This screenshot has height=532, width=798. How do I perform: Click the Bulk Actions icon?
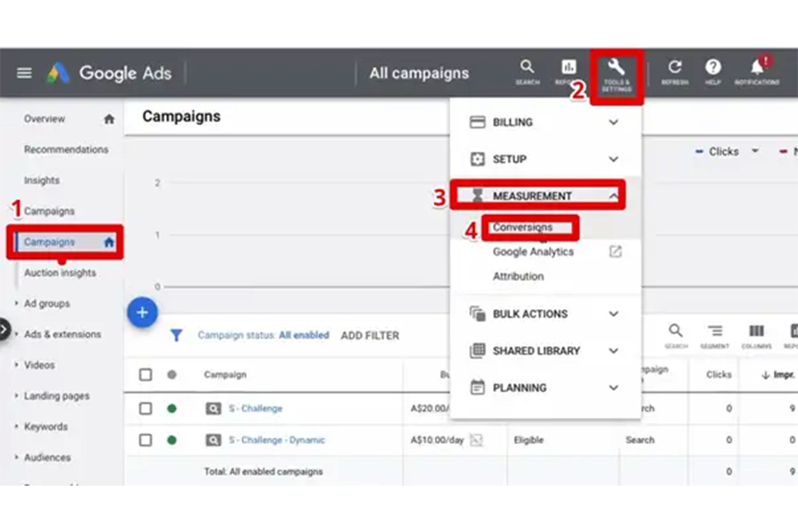[477, 313]
